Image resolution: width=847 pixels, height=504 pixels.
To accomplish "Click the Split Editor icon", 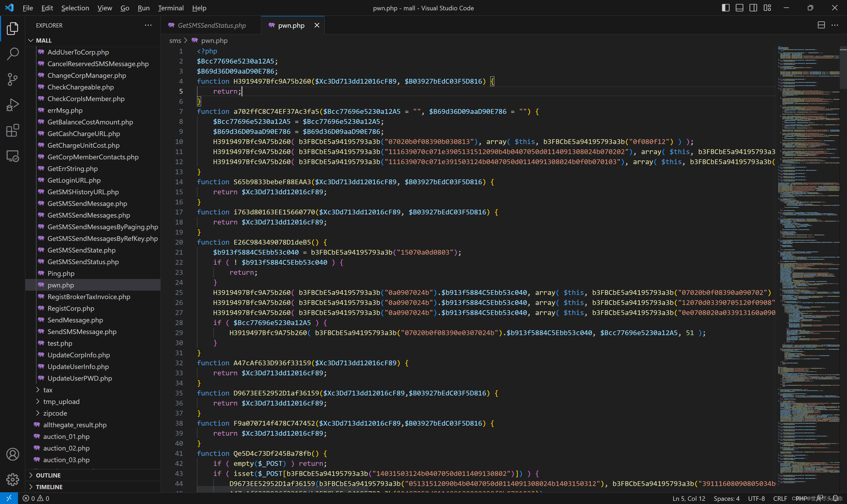I will click(821, 25).
